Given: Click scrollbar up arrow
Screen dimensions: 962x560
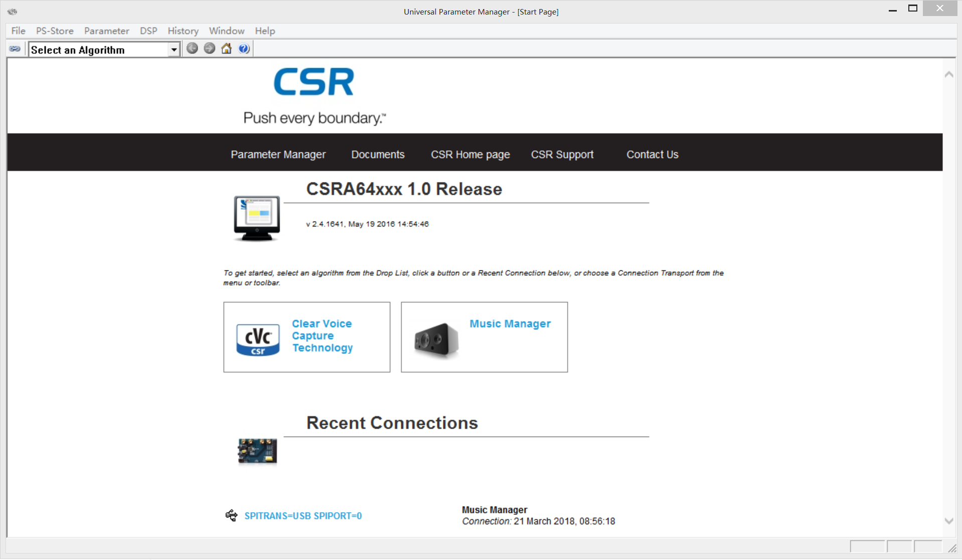Looking at the screenshot, I should [949, 75].
